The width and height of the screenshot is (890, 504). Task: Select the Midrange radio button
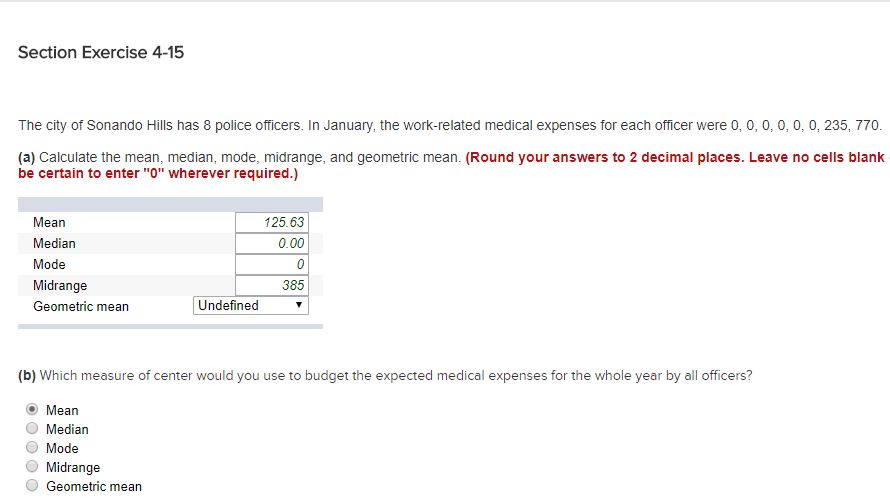tap(32, 467)
